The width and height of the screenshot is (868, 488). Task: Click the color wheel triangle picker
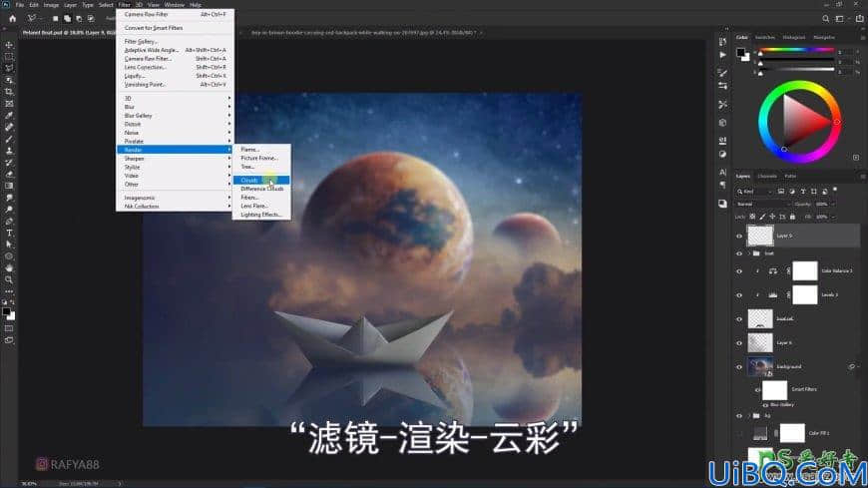pyautogui.click(x=804, y=122)
